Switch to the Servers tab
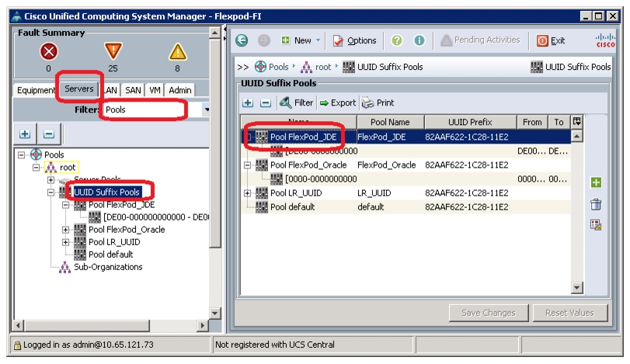Viewport: 630px width, 364px height. 78,88
